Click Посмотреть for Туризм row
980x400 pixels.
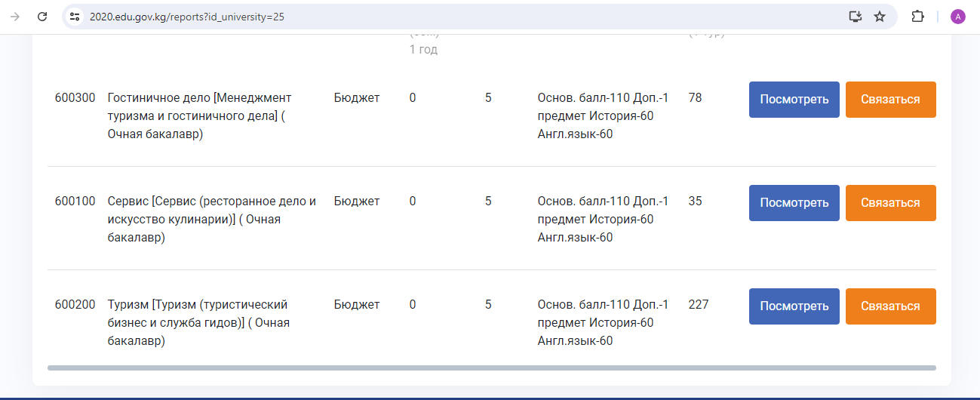click(x=794, y=306)
